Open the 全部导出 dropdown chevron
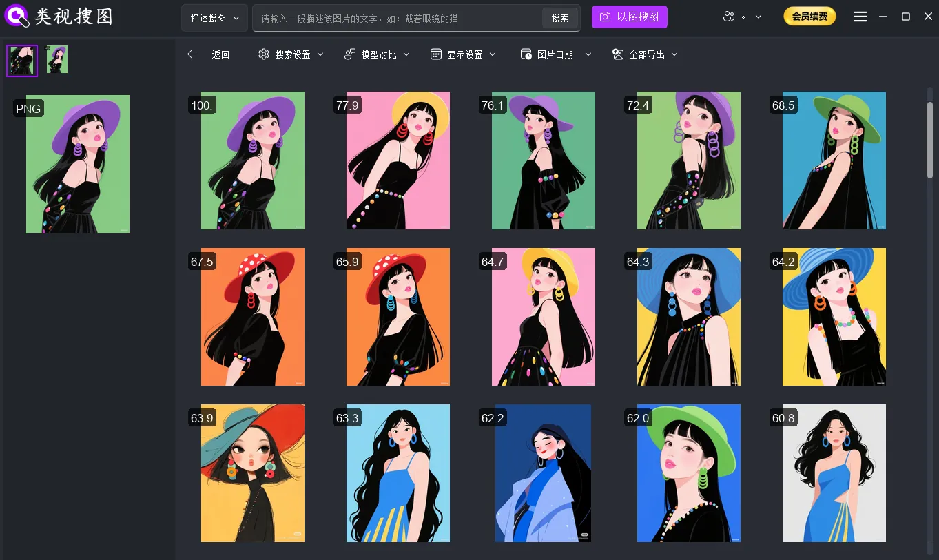This screenshot has height=560, width=939. tap(674, 54)
